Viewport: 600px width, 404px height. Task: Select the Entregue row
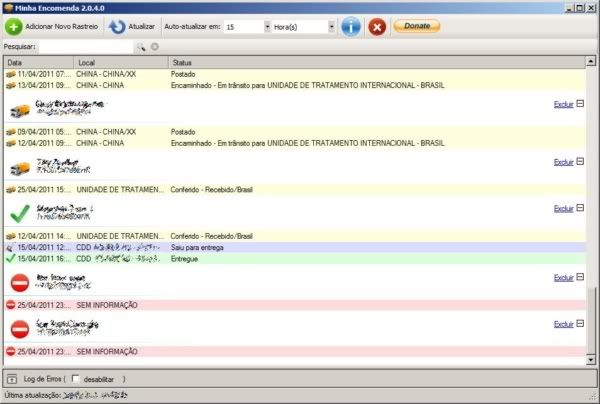[295, 259]
